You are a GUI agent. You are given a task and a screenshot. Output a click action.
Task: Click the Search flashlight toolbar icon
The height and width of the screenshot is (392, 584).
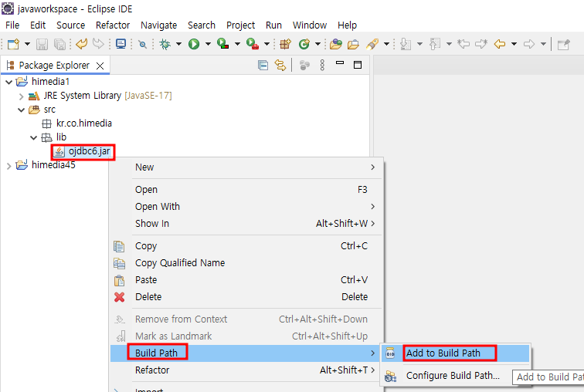coord(372,44)
